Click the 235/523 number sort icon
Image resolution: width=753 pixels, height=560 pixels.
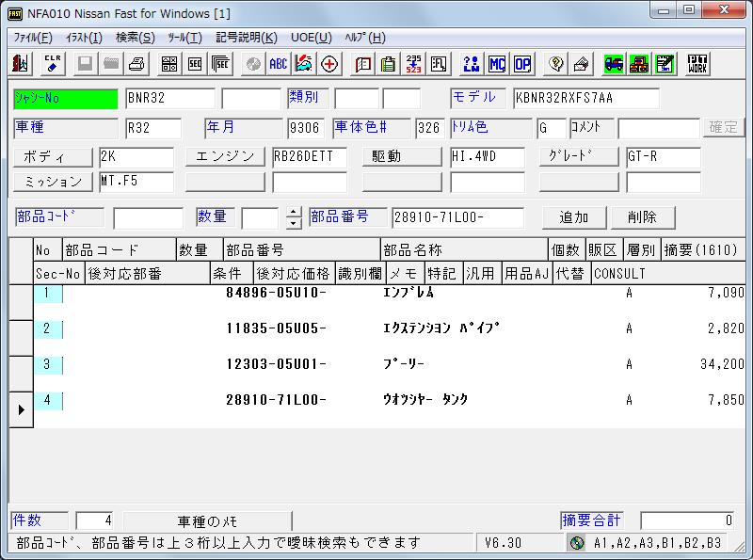(413, 64)
